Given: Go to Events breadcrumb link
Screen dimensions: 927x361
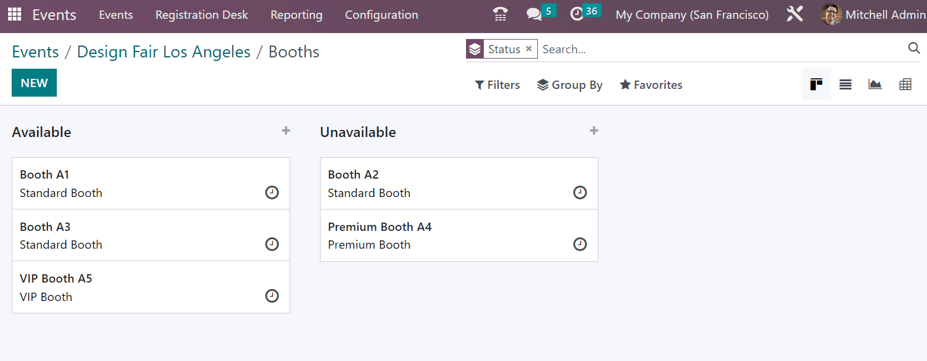Looking at the screenshot, I should (x=35, y=52).
